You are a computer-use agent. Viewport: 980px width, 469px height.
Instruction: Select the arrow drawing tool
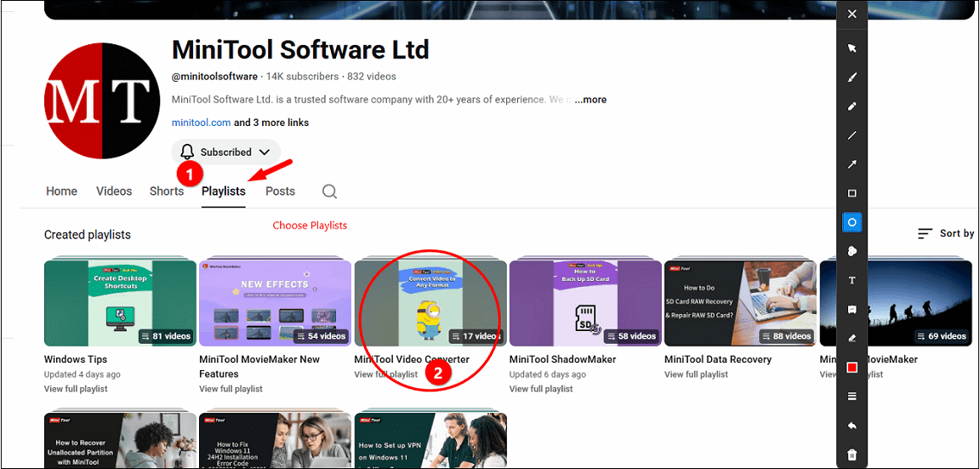852,164
